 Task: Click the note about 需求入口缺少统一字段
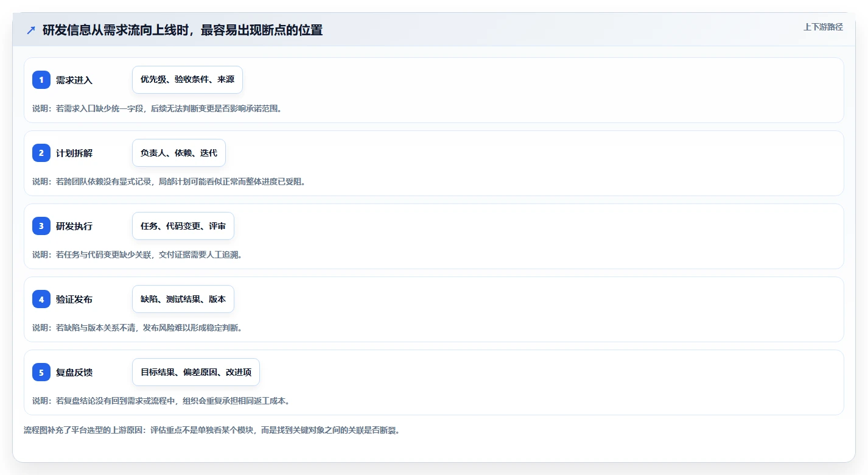pos(158,108)
